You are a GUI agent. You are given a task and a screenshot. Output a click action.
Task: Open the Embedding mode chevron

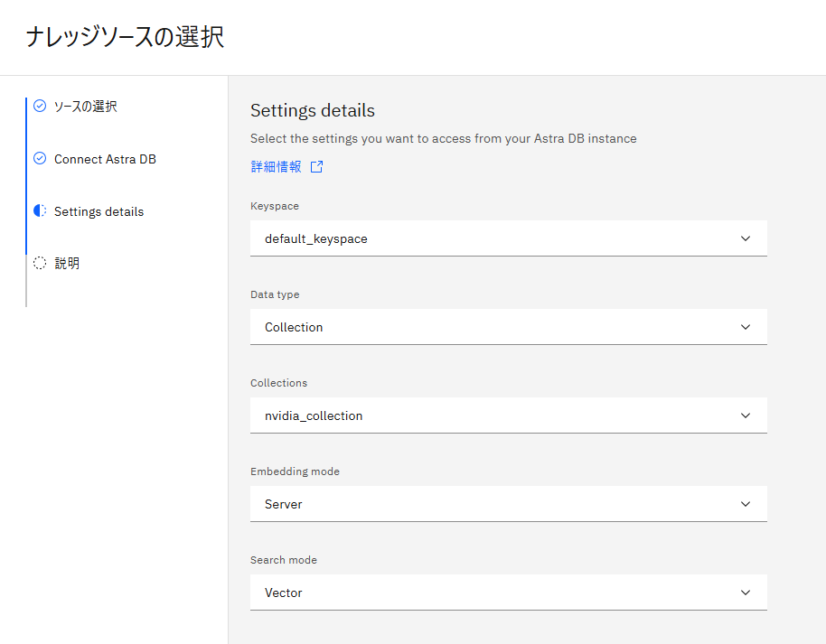(746, 504)
